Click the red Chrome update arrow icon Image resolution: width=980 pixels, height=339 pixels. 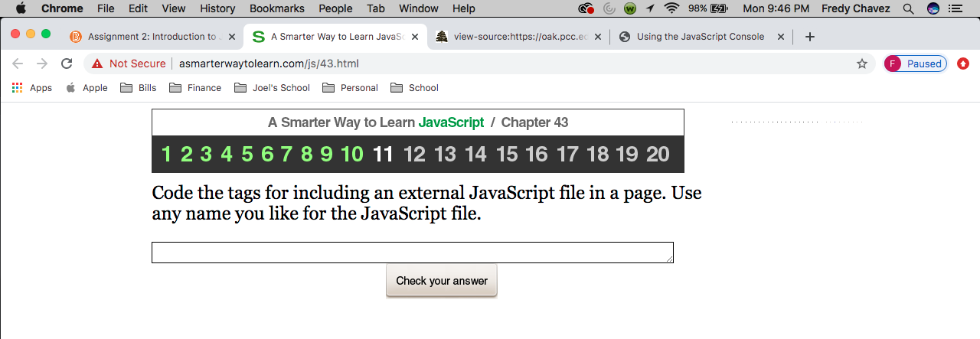963,64
